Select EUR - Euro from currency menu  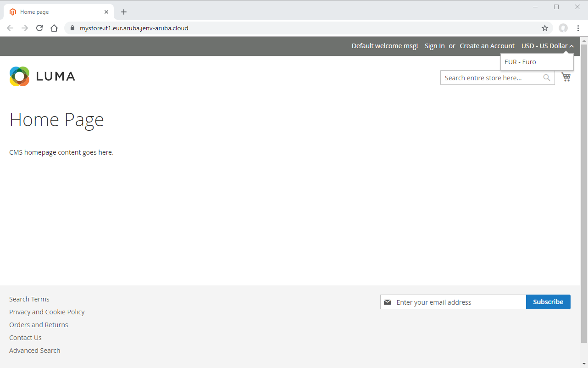[520, 62]
